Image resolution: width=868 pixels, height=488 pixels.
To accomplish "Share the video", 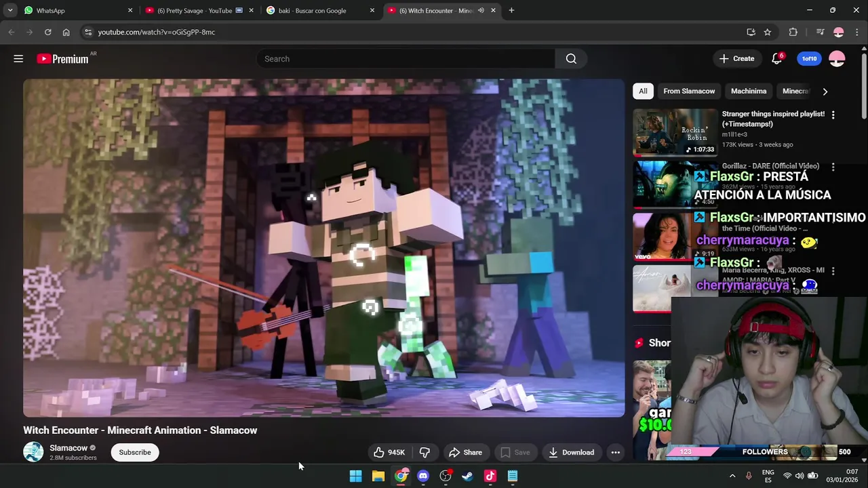I will pos(465,452).
